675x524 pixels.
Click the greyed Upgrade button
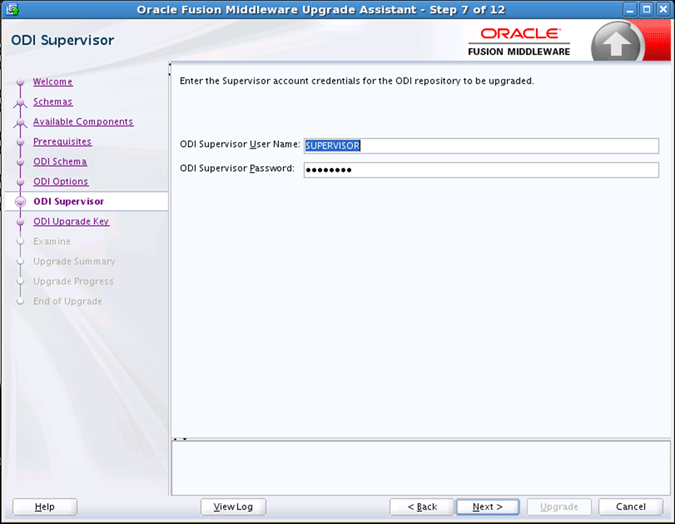559,507
